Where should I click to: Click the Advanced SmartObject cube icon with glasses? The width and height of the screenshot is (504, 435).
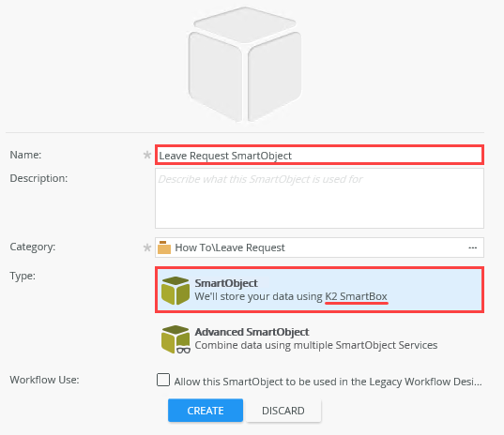(x=176, y=339)
